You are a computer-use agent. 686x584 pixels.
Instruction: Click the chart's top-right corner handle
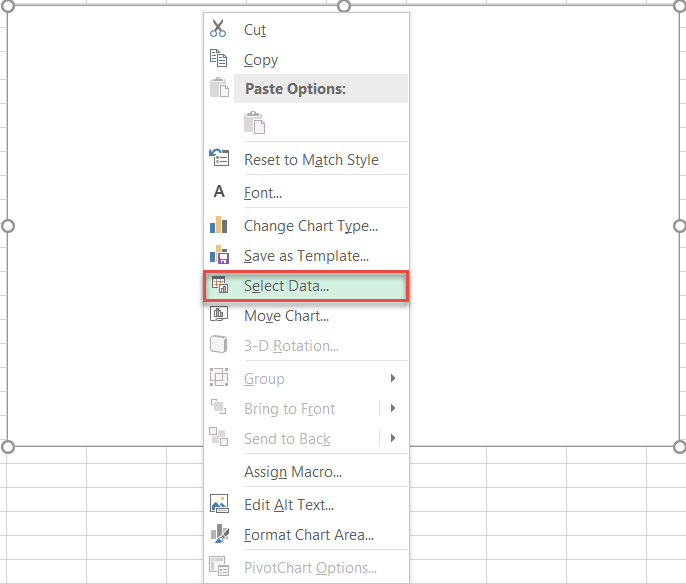(679, 6)
